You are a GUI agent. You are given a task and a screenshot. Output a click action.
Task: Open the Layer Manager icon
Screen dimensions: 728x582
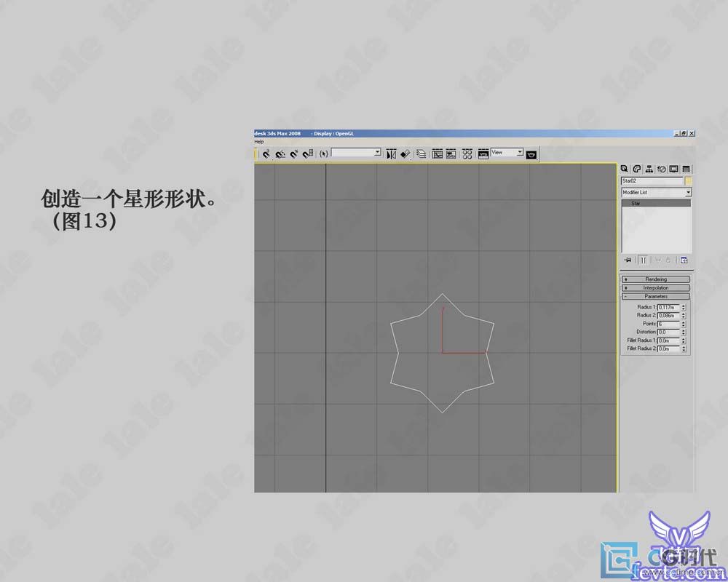tap(421, 154)
